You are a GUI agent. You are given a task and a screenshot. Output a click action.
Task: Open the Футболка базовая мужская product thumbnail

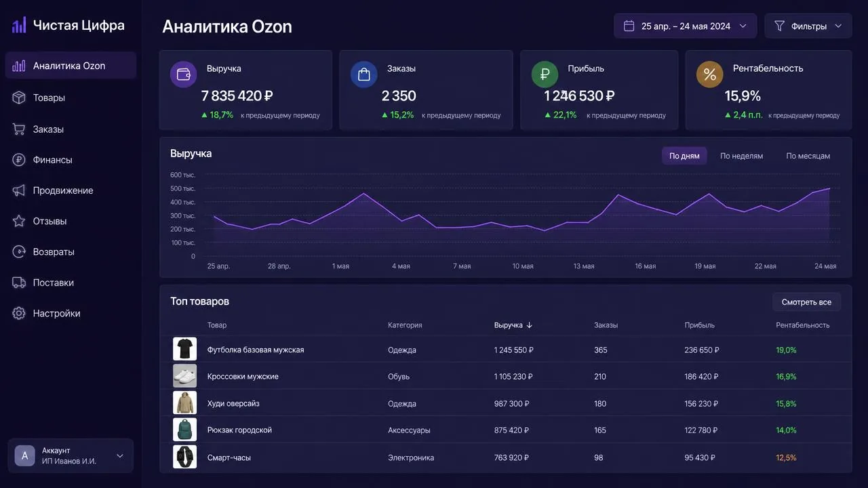184,349
